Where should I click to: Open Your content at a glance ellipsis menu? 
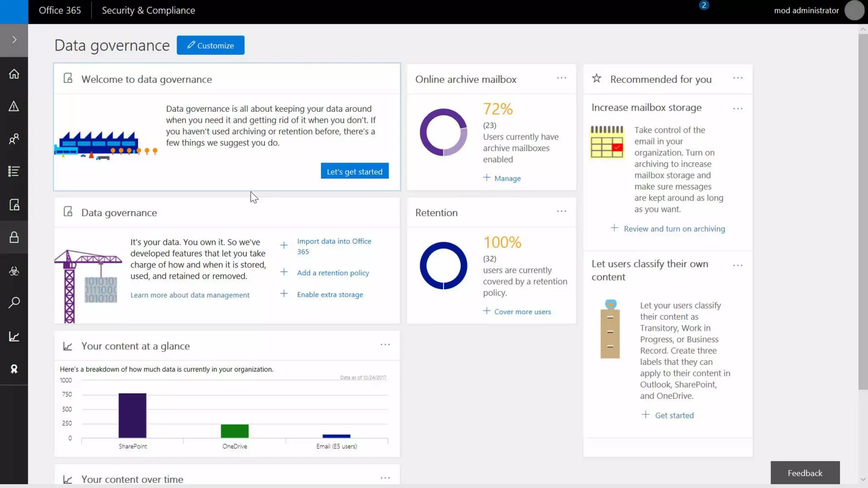coord(385,345)
